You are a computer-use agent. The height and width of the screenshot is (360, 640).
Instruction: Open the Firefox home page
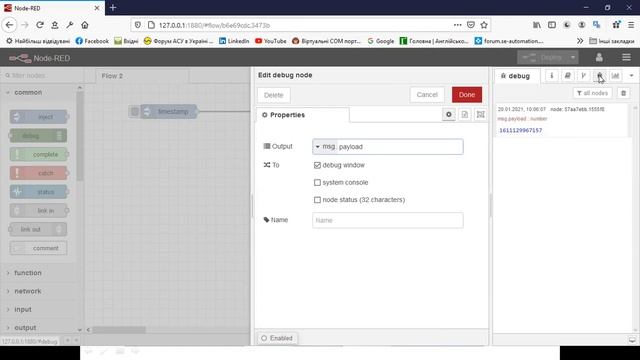[x=85, y=25]
